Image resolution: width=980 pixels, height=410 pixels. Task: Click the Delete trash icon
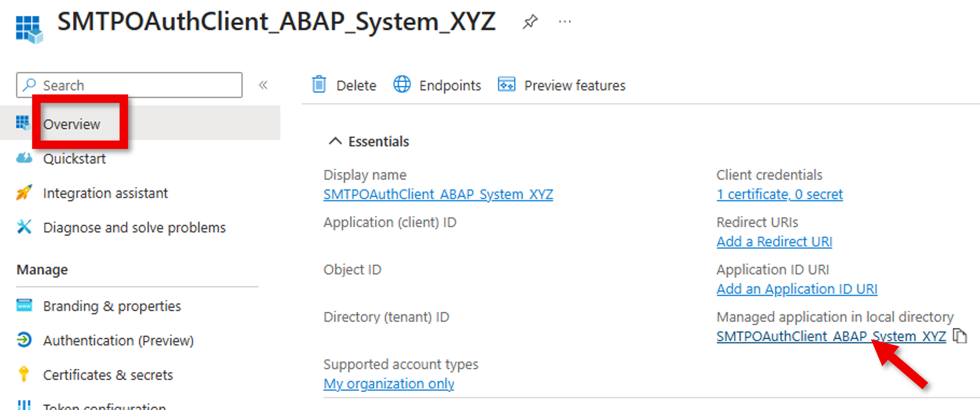click(319, 85)
